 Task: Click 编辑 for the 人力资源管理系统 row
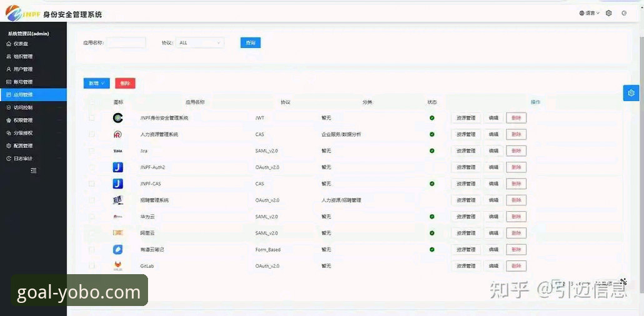493,134
